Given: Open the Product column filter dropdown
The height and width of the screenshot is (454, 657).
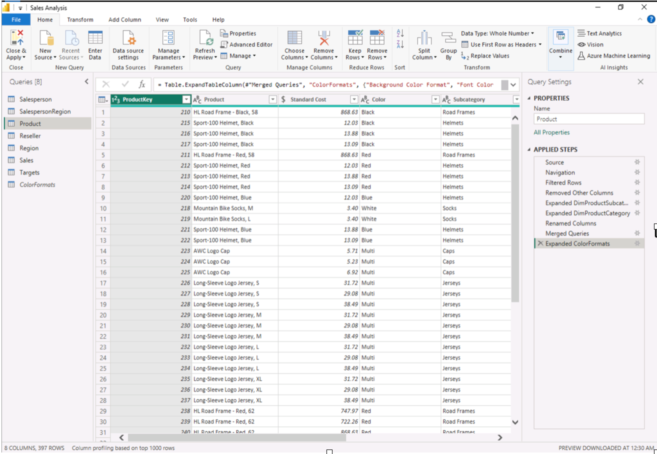Looking at the screenshot, I should pyautogui.click(x=273, y=100).
